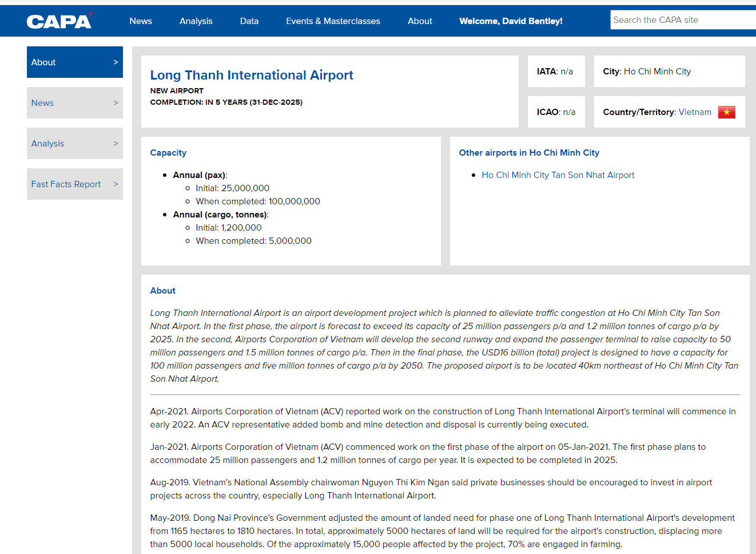The image size is (756, 554).
Task: Click the Capacity section heading
Action: point(168,153)
